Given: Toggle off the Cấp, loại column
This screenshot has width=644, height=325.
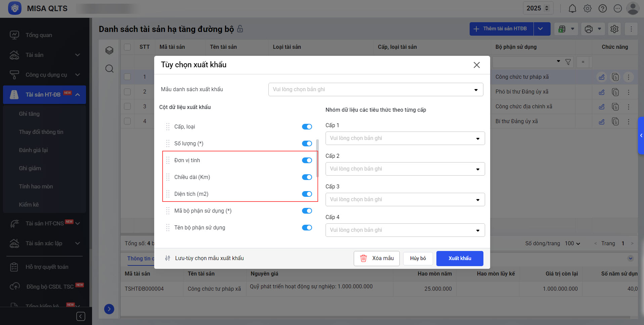Looking at the screenshot, I should coord(307,127).
